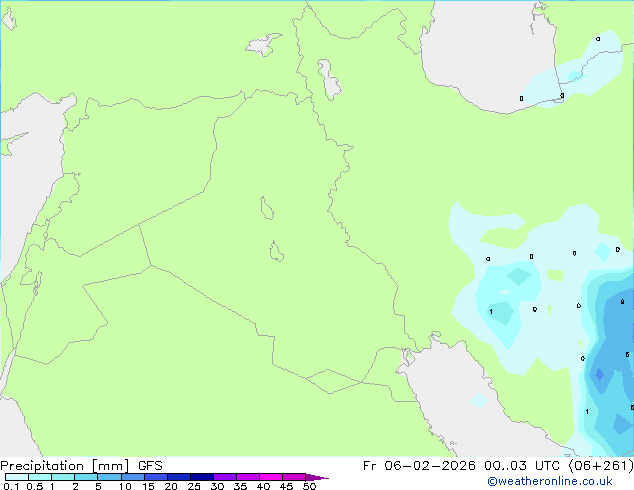Click the legend value label '25'

(x=194, y=486)
